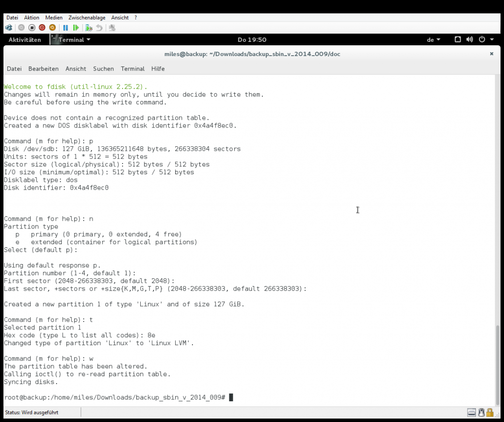
Task: Click the mouse status icon in the status bar
Action: click(481, 412)
